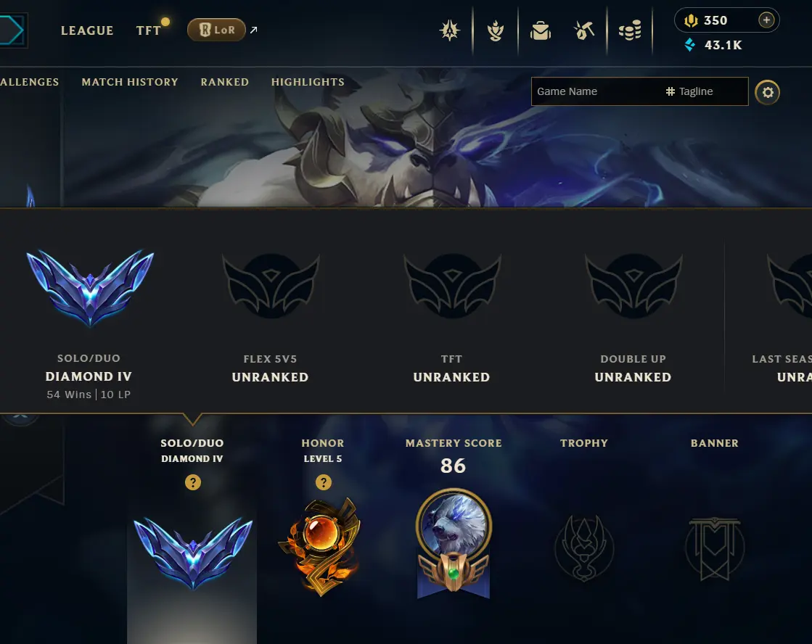Open the Match History tab
The image size is (812, 644).
129,82
